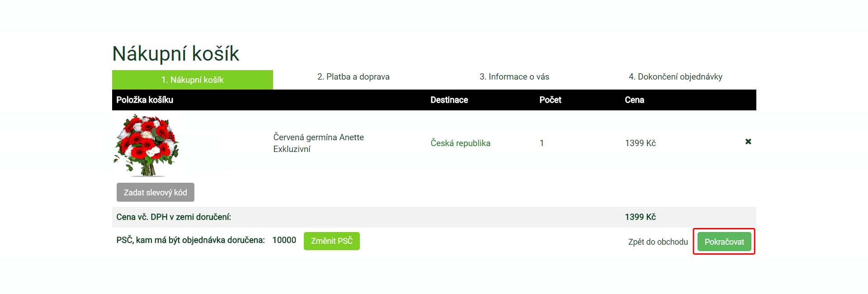Click the product name 'Červená germína Anette Exkluzivní'

pyautogui.click(x=318, y=143)
